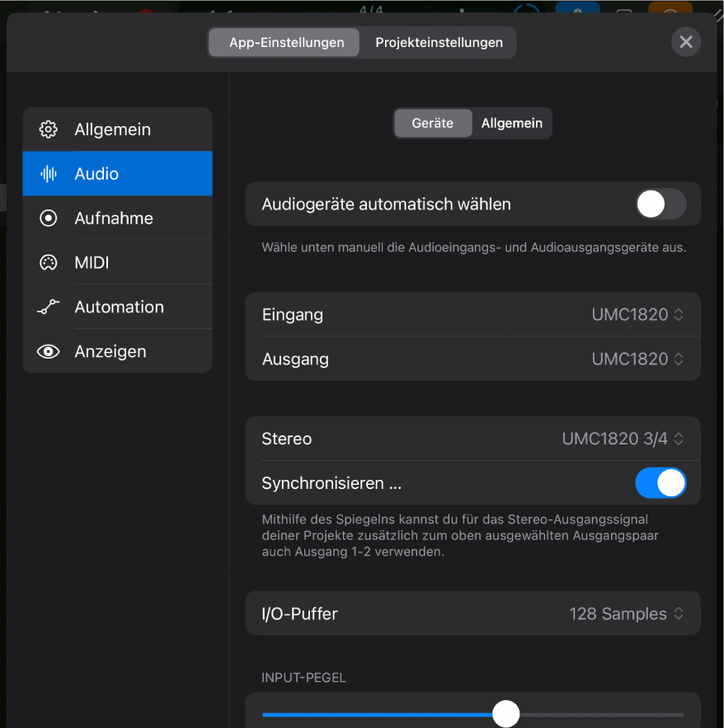Tap the chevron next to UMC1820 Eingang
Screen dimensions: 724x728
[x=677, y=314]
